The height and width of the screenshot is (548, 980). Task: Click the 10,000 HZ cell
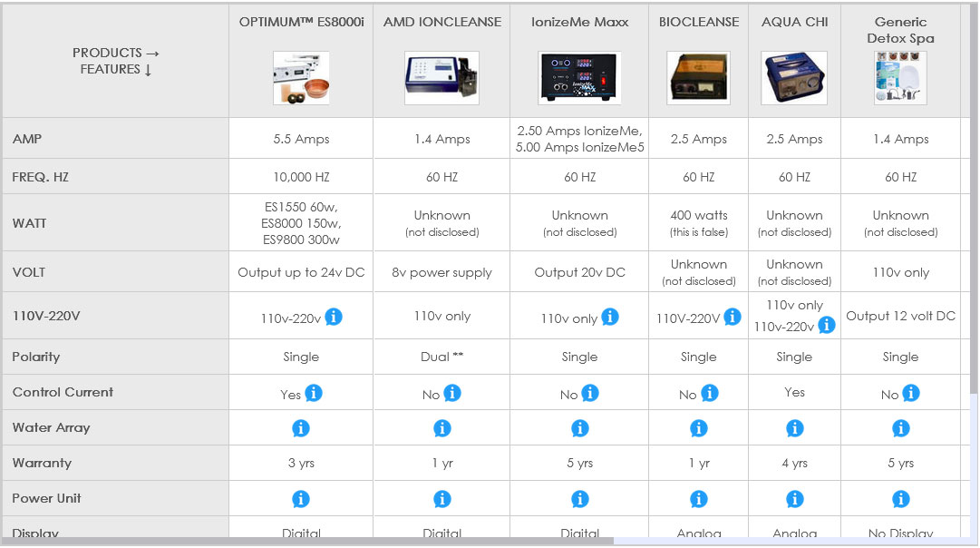(x=301, y=177)
